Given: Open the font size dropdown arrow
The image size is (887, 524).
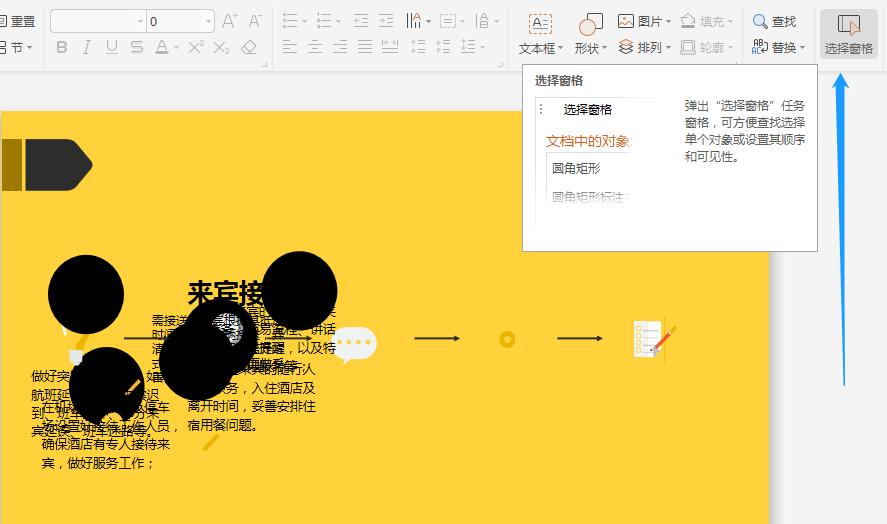Looking at the screenshot, I should tap(209, 22).
